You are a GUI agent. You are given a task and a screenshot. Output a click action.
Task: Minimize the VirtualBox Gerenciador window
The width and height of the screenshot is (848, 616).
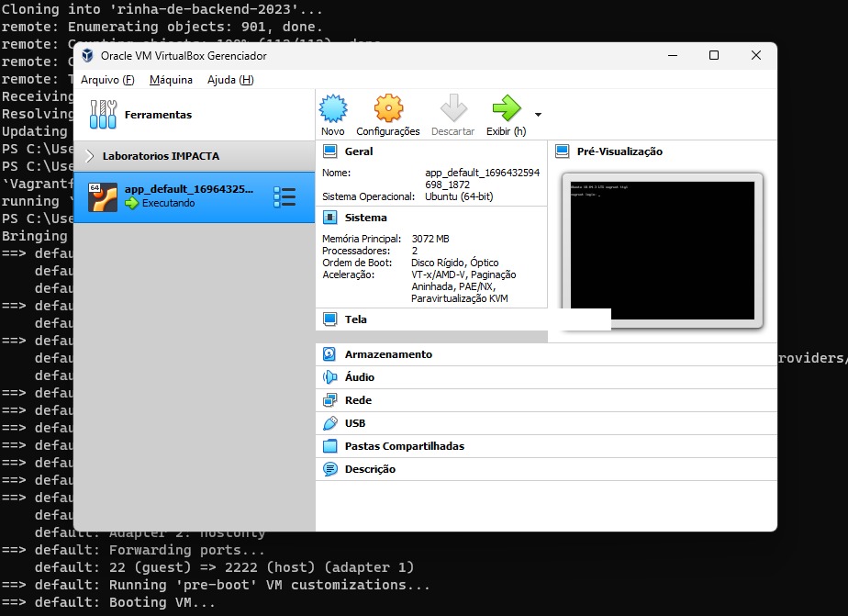coord(673,55)
